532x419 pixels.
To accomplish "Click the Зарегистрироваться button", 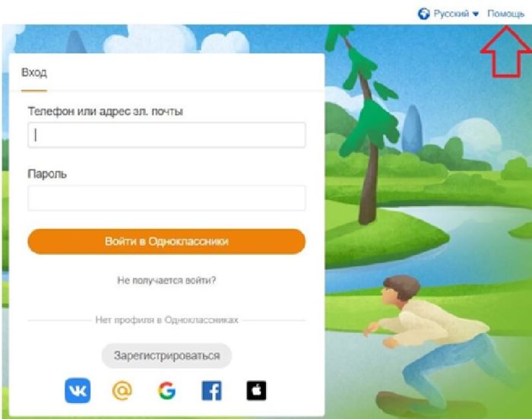I will (166, 356).
